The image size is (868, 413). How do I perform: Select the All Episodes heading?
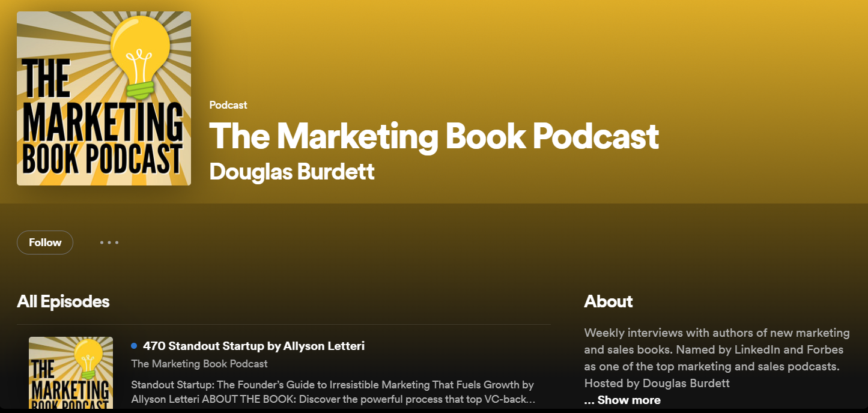(63, 301)
